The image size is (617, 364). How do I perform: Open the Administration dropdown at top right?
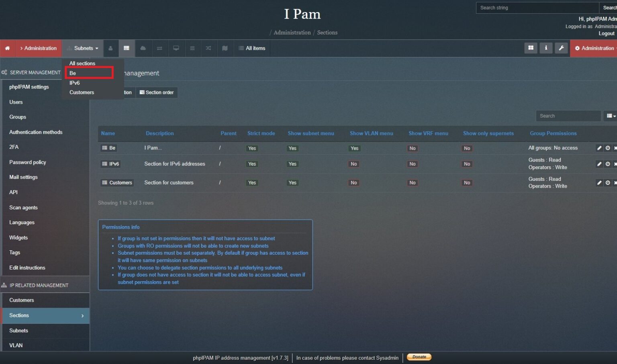(x=594, y=48)
